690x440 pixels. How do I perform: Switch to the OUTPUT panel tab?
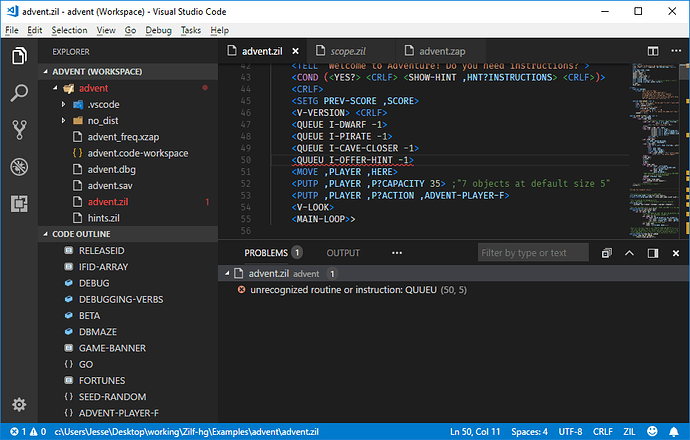pos(343,253)
